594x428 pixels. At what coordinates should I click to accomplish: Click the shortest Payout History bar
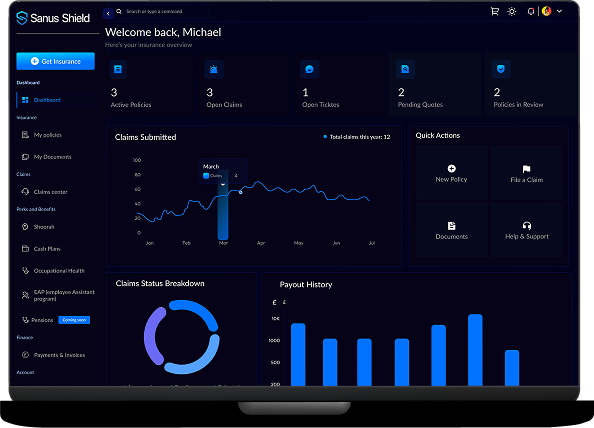(512, 368)
